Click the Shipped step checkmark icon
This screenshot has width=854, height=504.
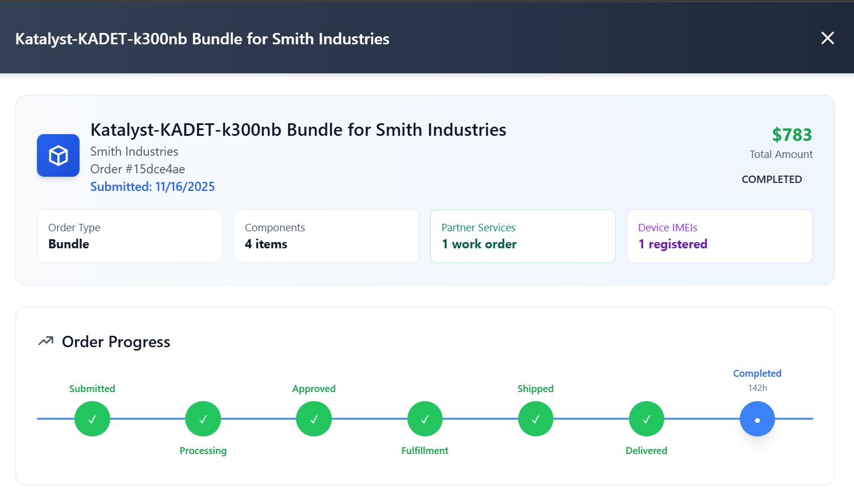535,419
